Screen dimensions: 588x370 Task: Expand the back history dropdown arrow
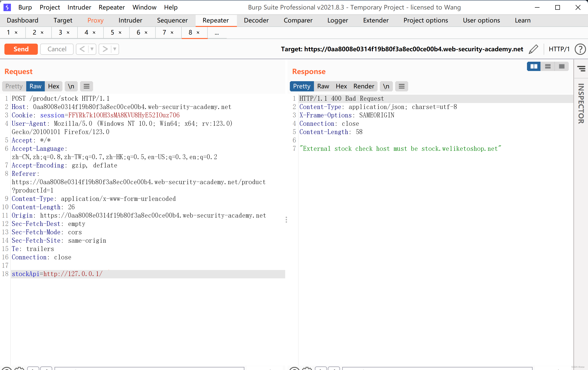tap(92, 49)
